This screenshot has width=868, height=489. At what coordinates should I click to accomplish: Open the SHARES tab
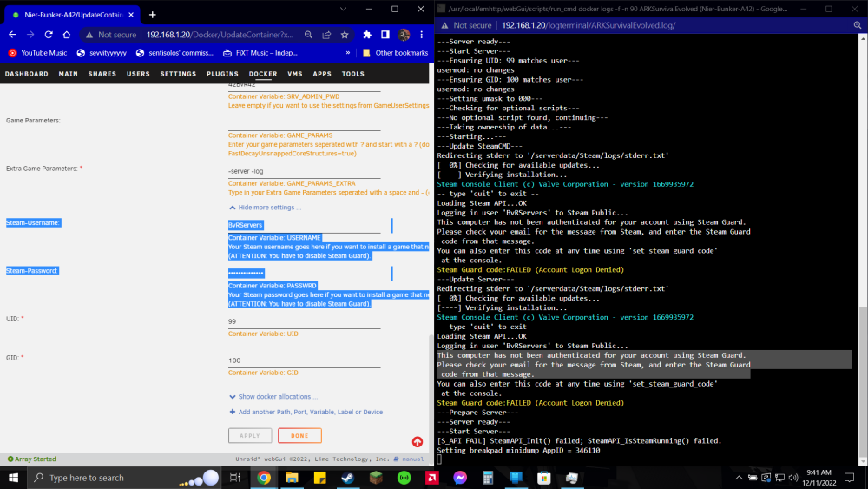coord(102,74)
